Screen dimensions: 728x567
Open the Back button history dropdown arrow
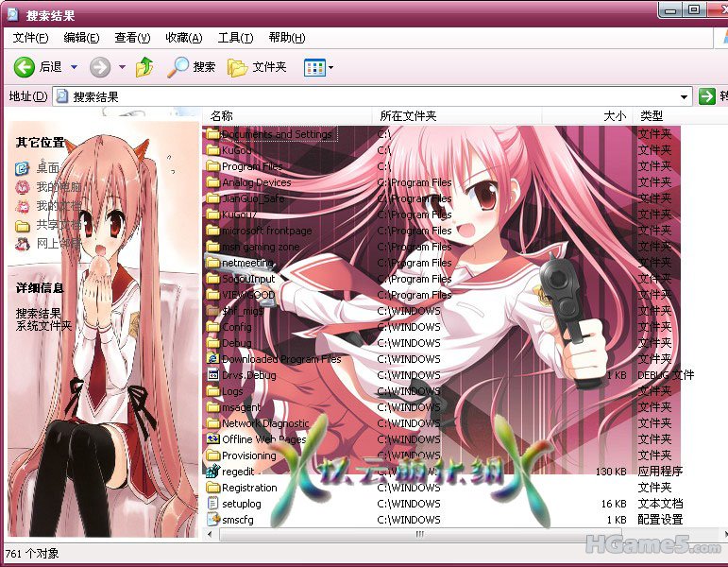(x=75, y=67)
